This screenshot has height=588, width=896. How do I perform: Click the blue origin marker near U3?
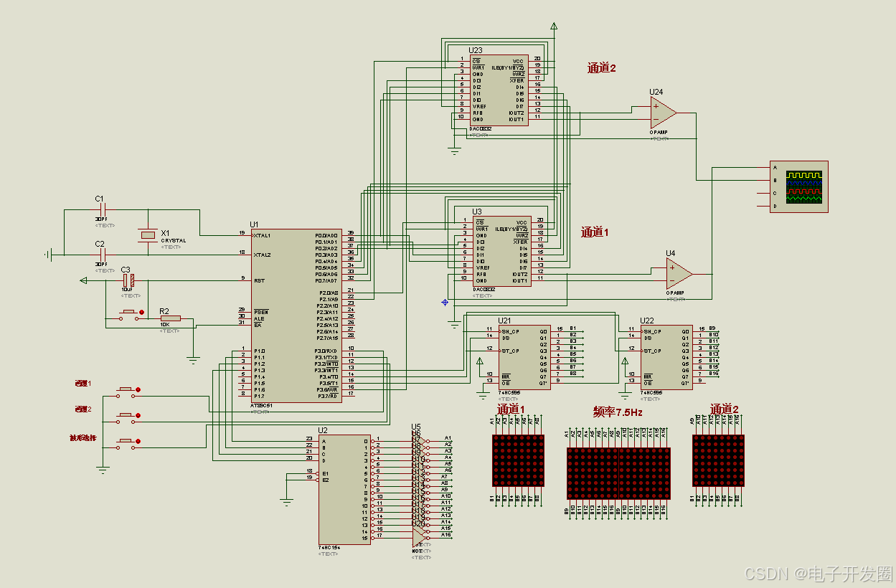(445, 302)
